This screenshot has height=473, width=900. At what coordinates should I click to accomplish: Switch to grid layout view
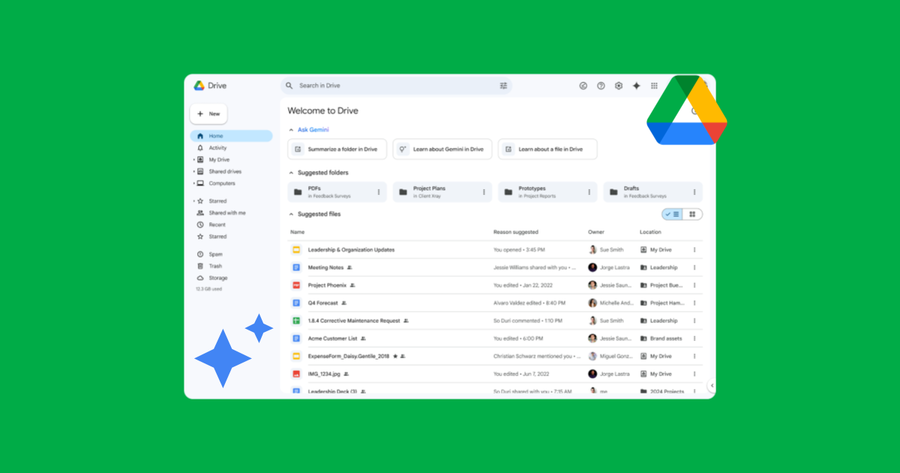692,214
